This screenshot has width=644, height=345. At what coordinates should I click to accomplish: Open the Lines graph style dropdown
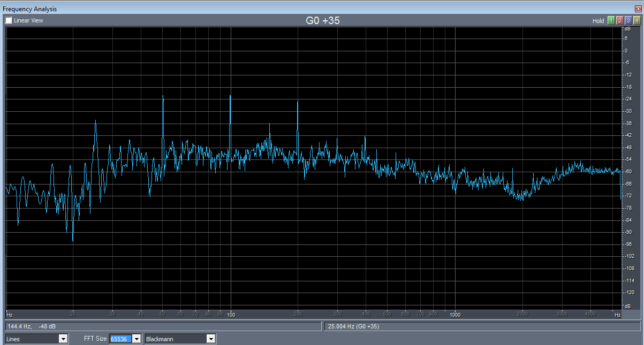point(63,339)
